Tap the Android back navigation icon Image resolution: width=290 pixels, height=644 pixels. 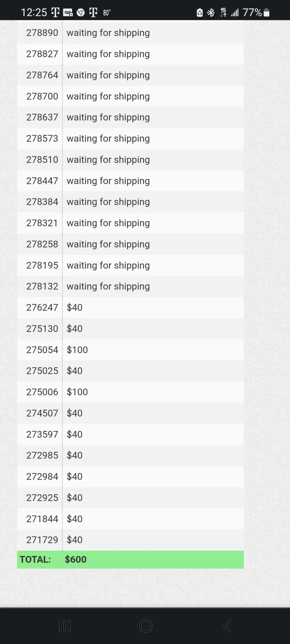(227, 626)
